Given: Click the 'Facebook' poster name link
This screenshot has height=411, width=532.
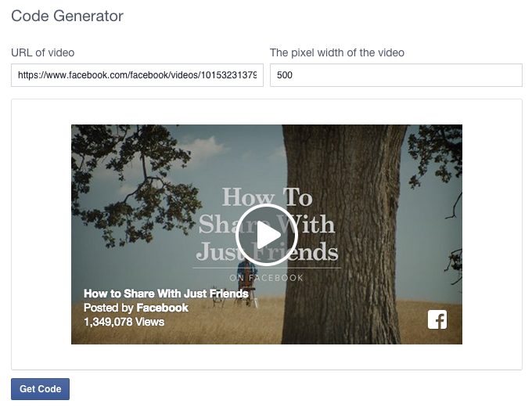Looking at the screenshot, I should (x=162, y=308).
